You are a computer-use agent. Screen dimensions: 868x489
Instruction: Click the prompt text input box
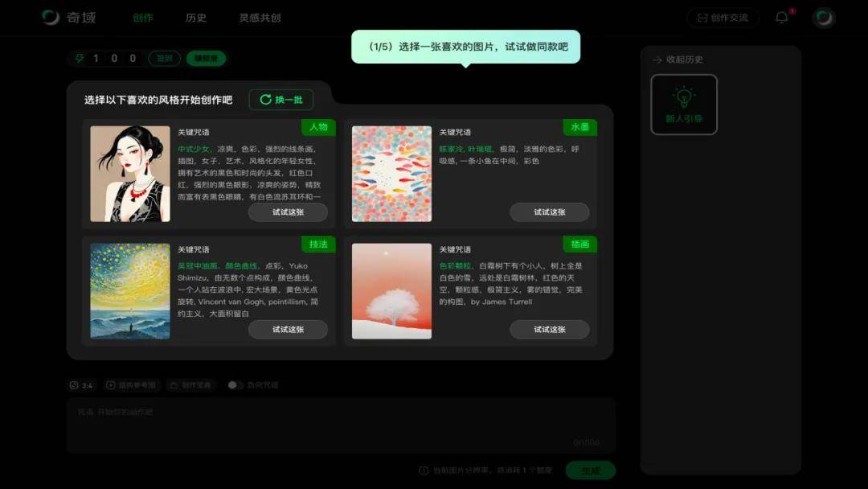tap(341, 425)
